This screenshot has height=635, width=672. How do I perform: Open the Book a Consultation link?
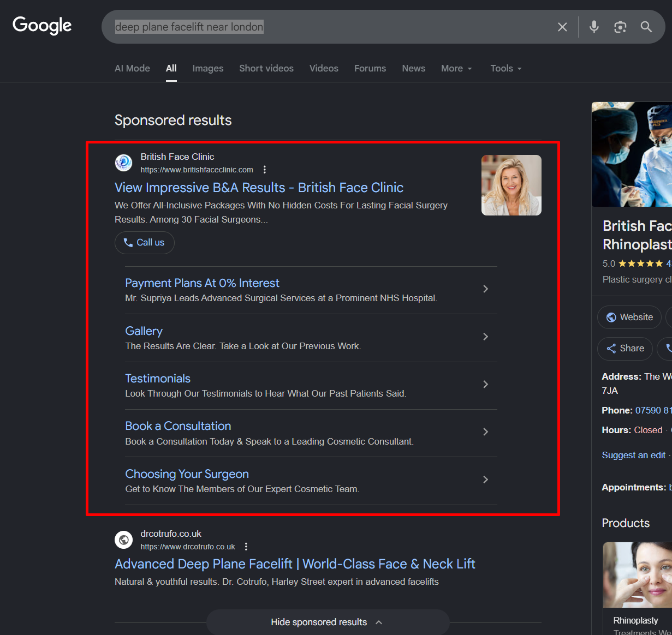(178, 426)
